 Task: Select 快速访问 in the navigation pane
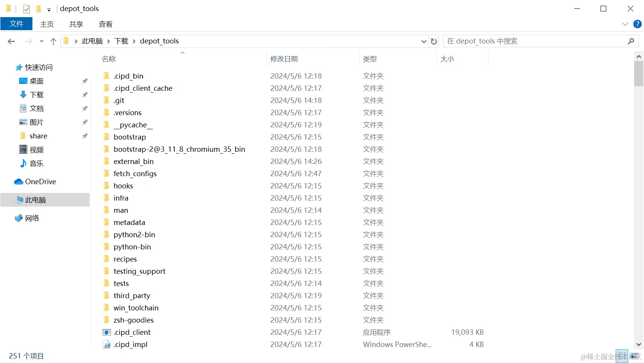pos(39,67)
